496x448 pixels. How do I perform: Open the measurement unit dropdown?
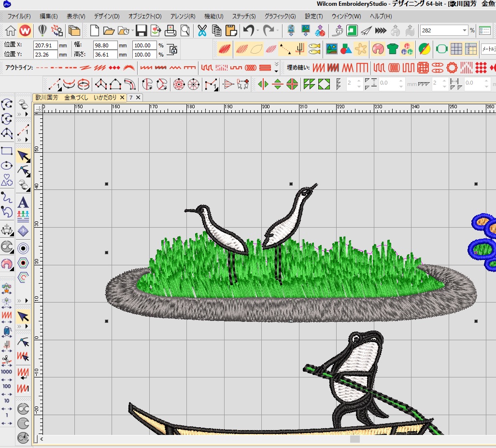point(488,49)
